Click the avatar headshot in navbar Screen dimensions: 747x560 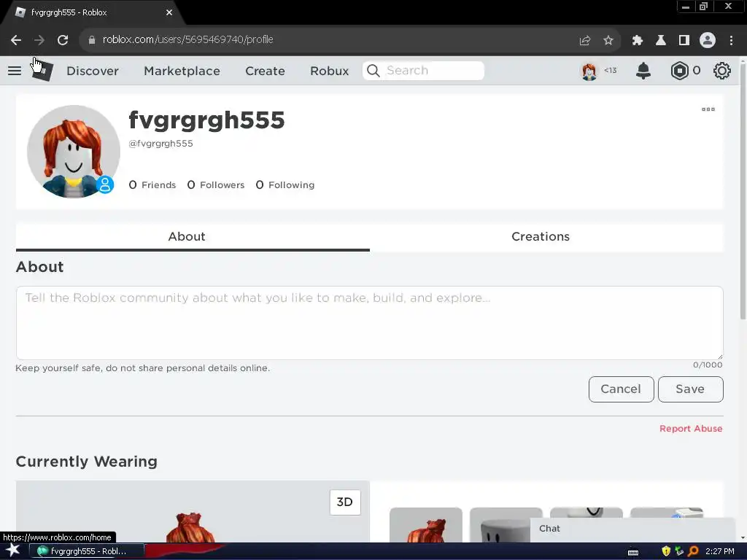click(589, 71)
